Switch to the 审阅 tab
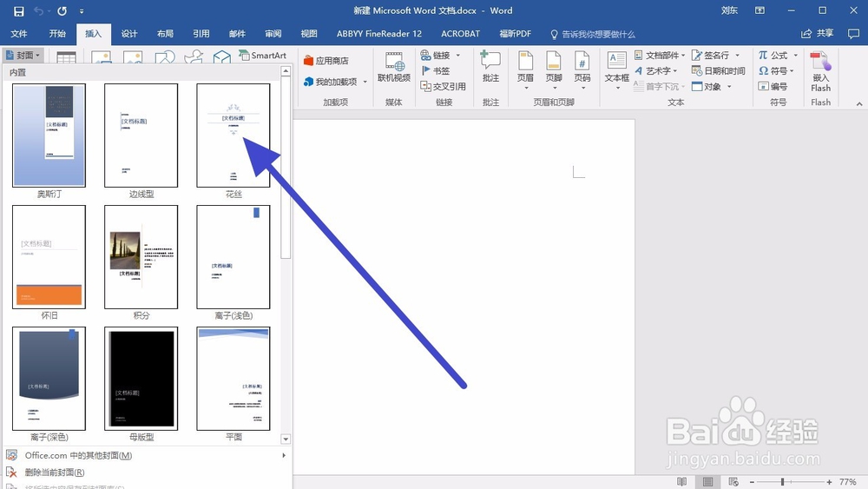868x489 pixels. pos(273,34)
